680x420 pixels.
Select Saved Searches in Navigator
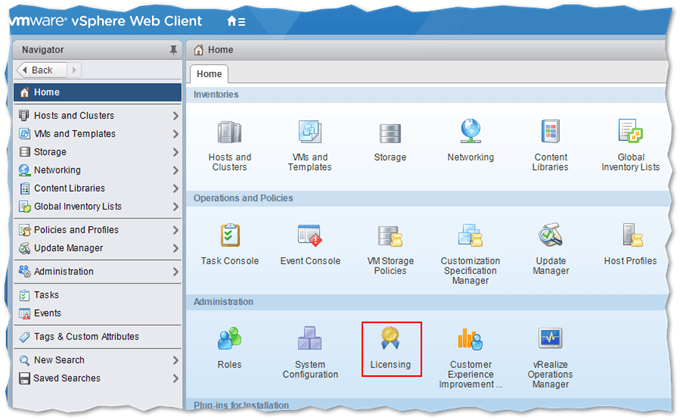[x=98, y=378]
